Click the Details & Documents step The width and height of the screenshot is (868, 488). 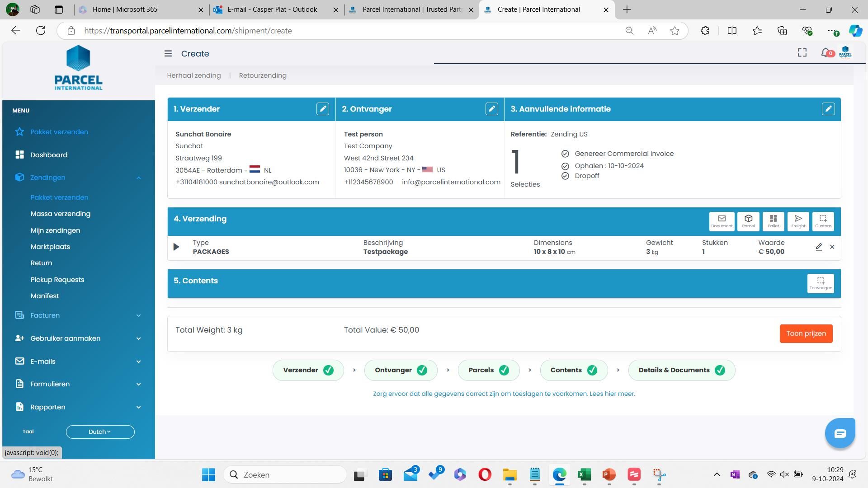(681, 371)
